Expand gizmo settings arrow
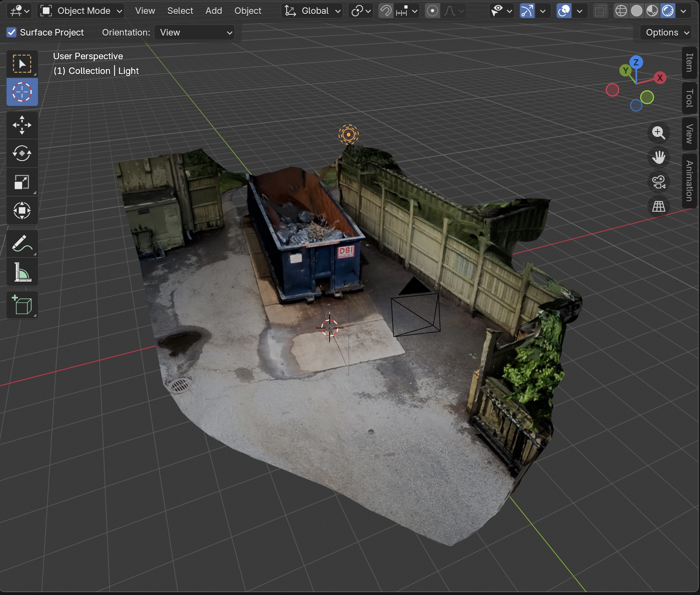Viewport: 700px width, 595px height. point(543,11)
